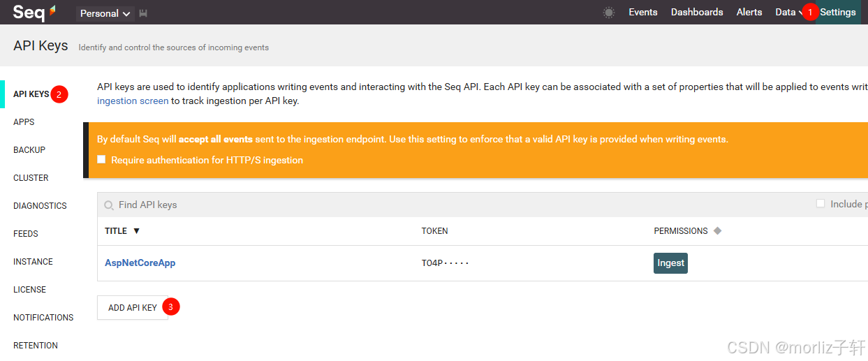Open DIAGNOSTICS settings section

[x=40, y=206]
